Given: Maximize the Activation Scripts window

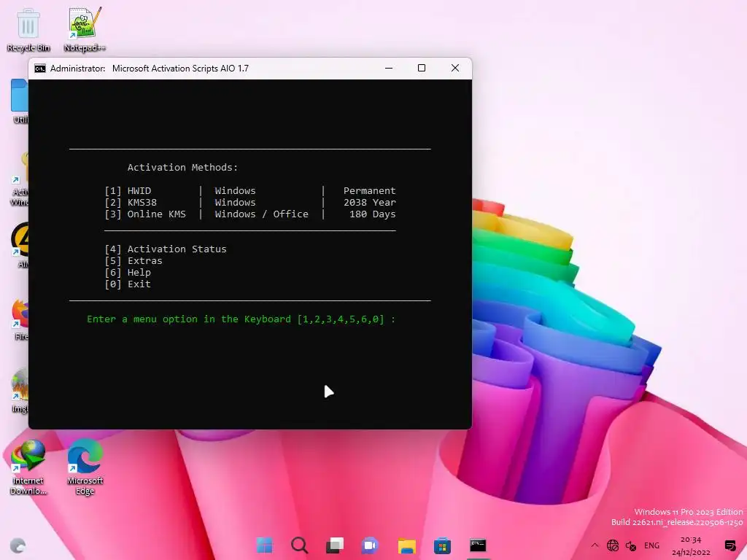Looking at the screenshot, I should 422,68.
